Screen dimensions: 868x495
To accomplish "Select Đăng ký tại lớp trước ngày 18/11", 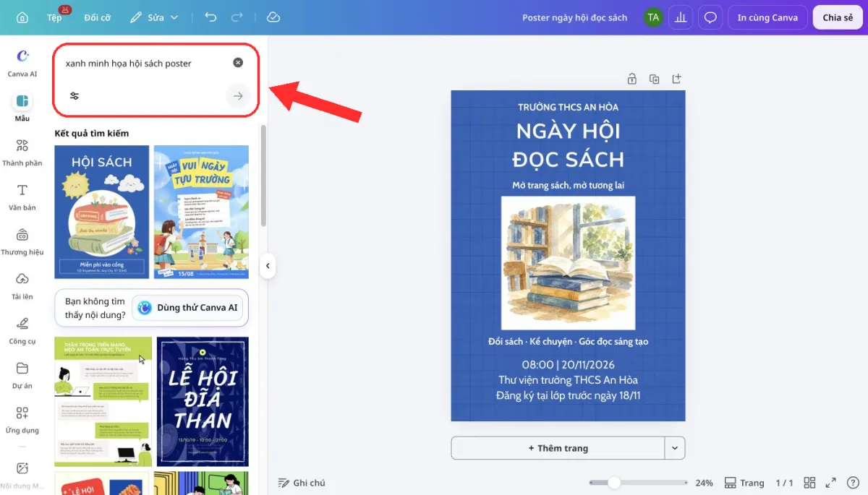I will (568, 395).
